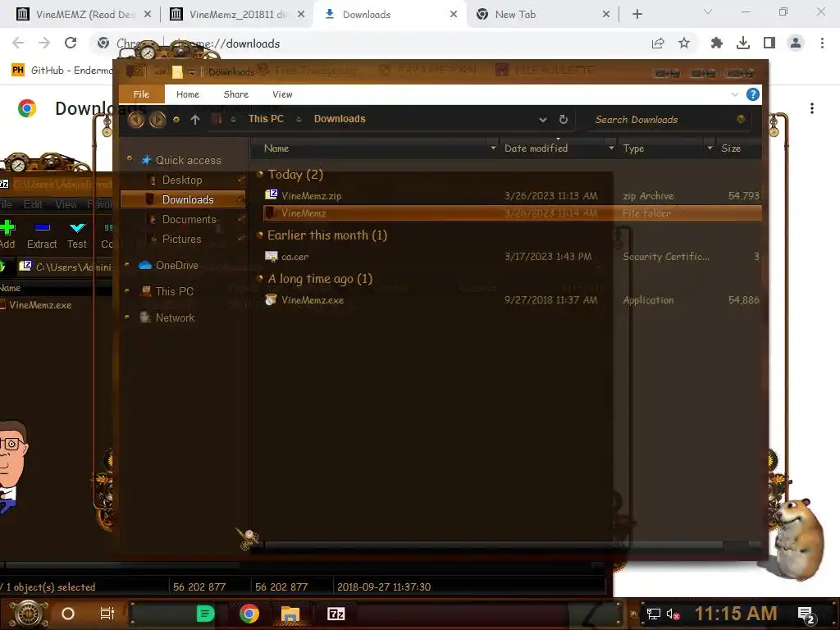Click This PC in the address breadcrumb
Image resolution: width=840 pixels, height=630 pixels.
tap(266, 119)
